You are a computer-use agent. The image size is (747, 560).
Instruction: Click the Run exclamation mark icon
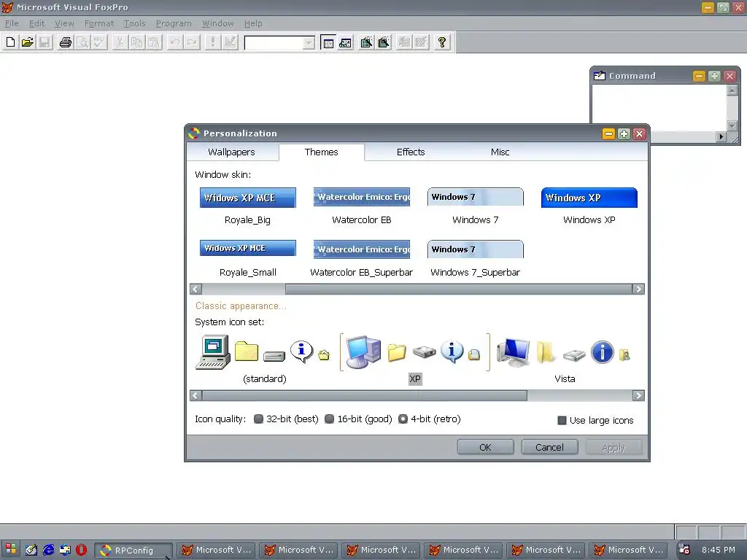pyautogui.click(x=212, y=42)
